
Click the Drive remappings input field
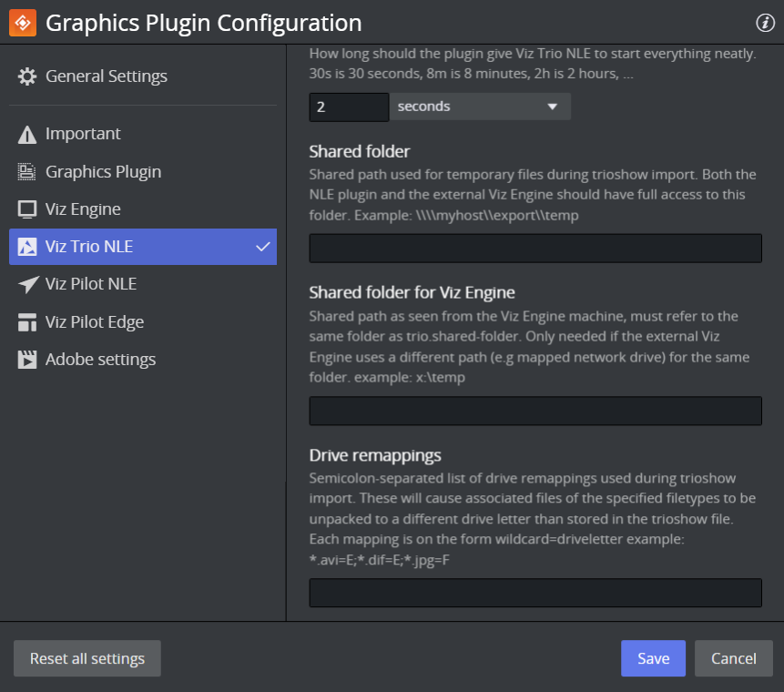point(535,593)
